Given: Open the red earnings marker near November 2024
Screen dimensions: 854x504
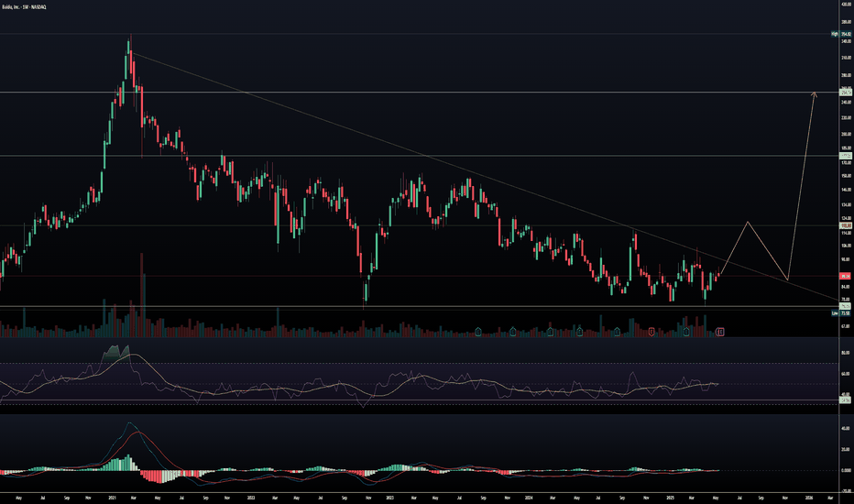Looking at the screenshot, I should click(651, 332).
